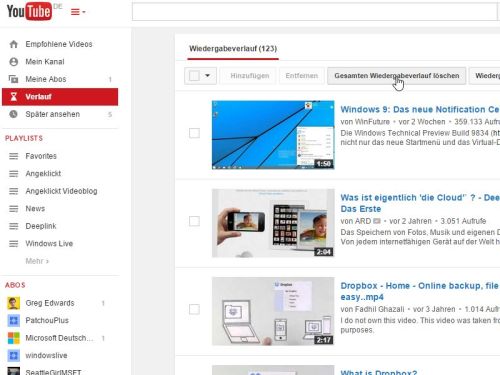Click the Hinzufügen button

pyautogui.click(x=249, y=76)
